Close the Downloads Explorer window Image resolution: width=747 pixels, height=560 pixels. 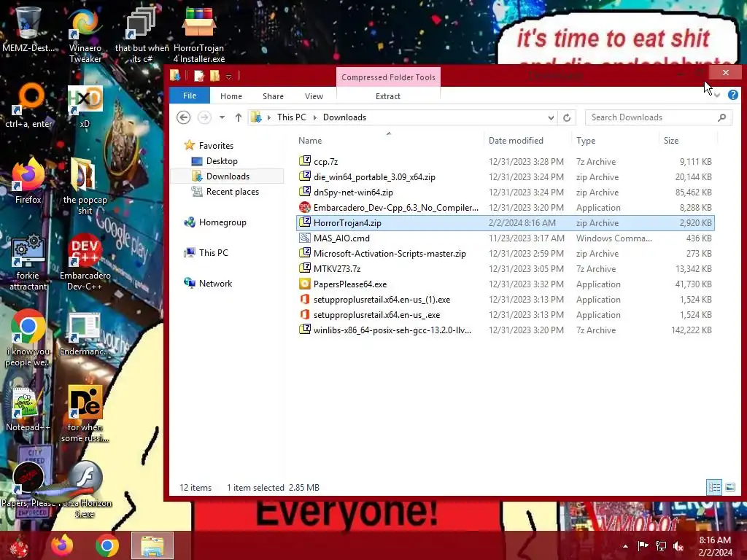[x=725, y=72]
